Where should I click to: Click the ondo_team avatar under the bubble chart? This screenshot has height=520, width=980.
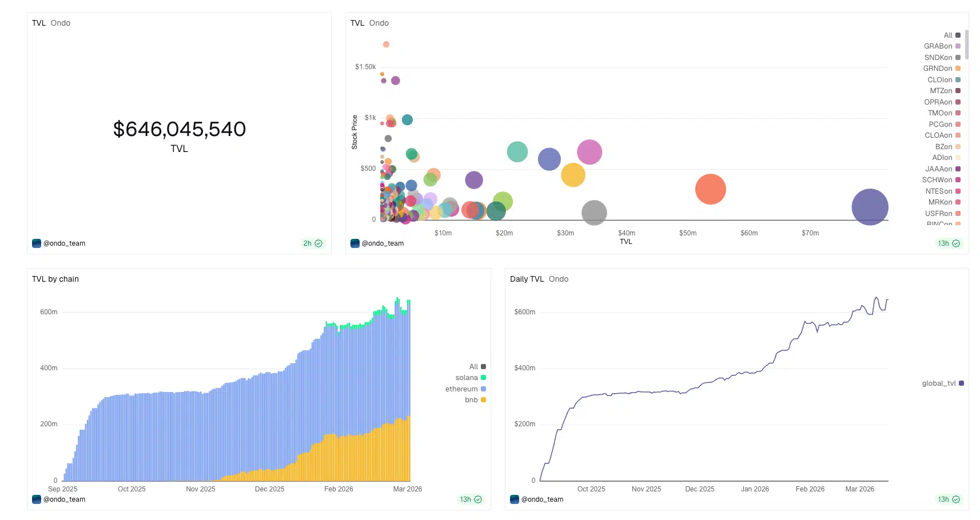pos(355,243)
